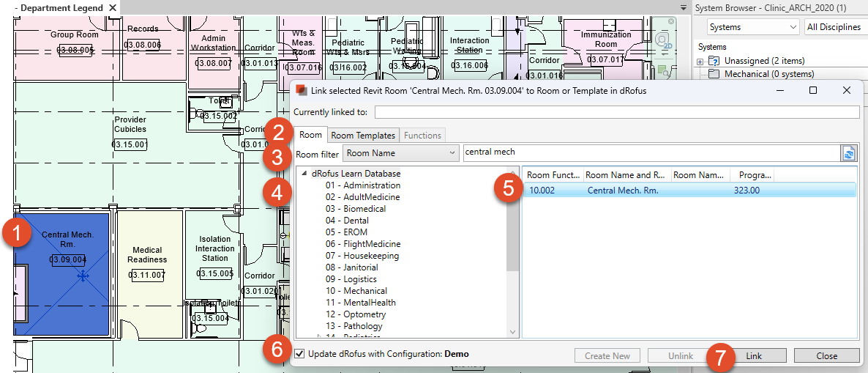
Task: Click the Mechanical systems folder icon
Action: [x=714, y=74]
